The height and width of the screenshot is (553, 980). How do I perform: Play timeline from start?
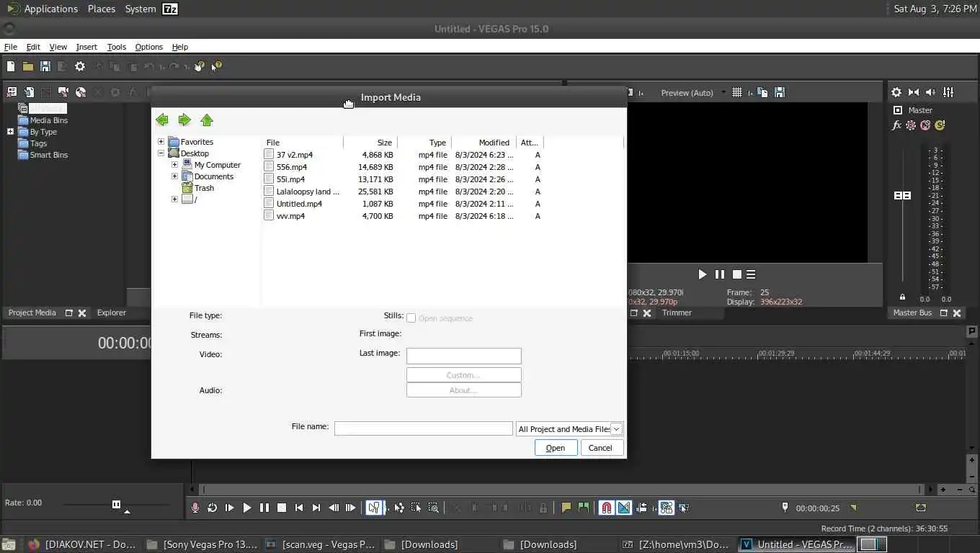229,508
